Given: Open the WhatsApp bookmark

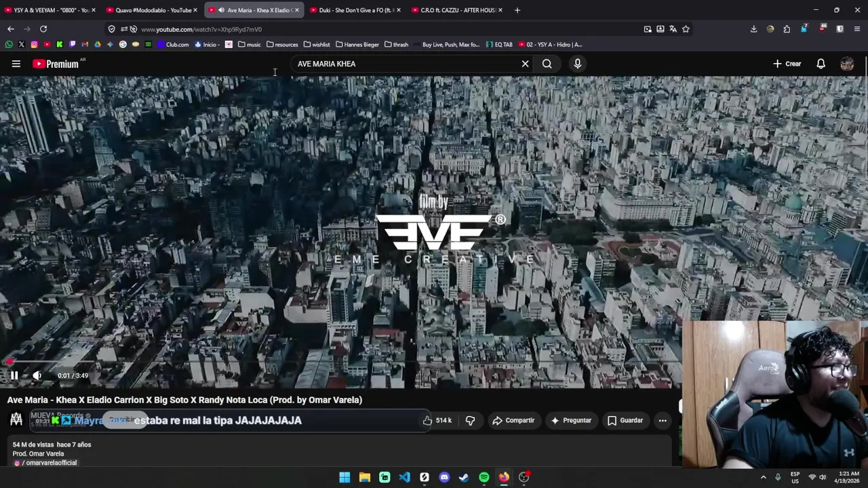Looking at the screenshot, I should (9, 45).
